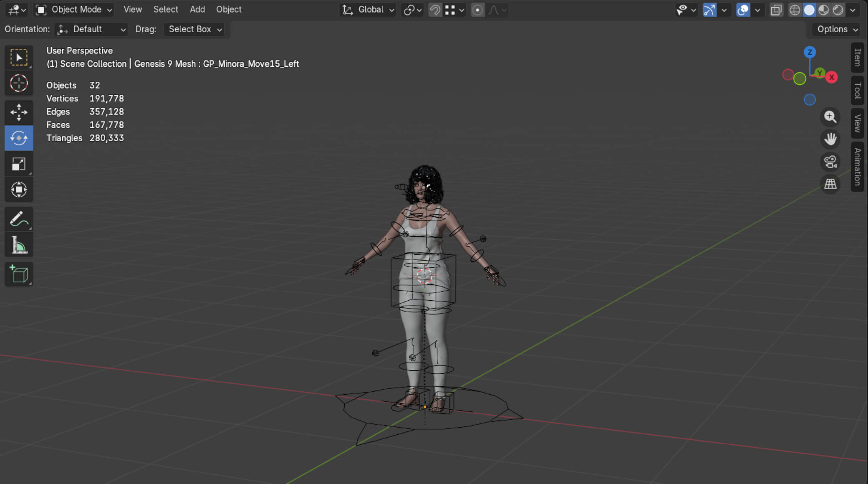The width and height of the screenshot is (868, 484).
Task: Open the shading options dropdown arrow
Action: [x=853, y=10]
